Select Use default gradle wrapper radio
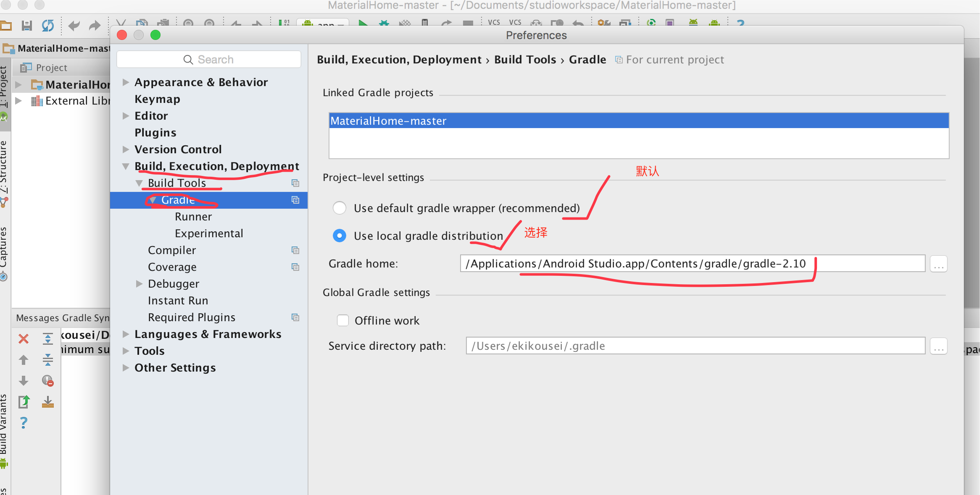Image resolution: width=980 pixels, height=495 pixels. (x=340, y=208)
